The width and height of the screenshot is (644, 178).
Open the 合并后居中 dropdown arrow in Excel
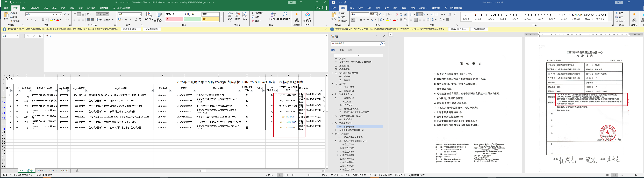pos(113,20)
